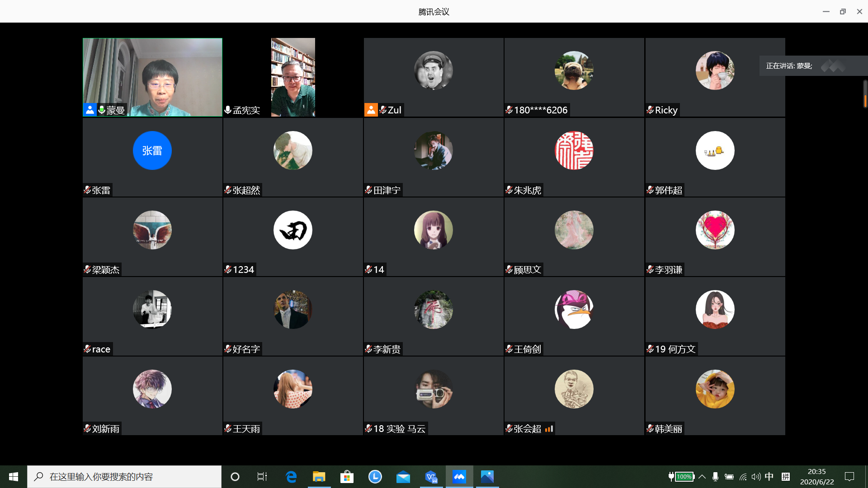Click the name label 王天雨
This screenshot has width=868, height=488.
246,429
